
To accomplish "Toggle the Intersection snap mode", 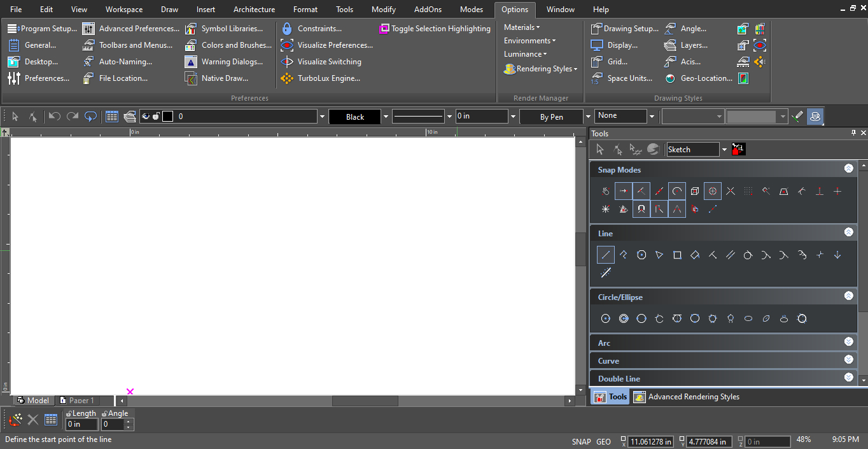I will (731, 191).
